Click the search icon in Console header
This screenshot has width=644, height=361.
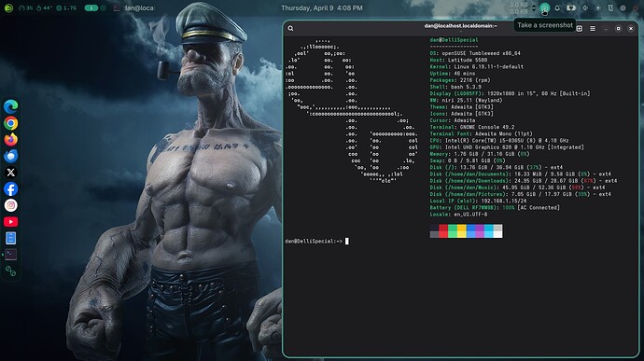[291, 28]
